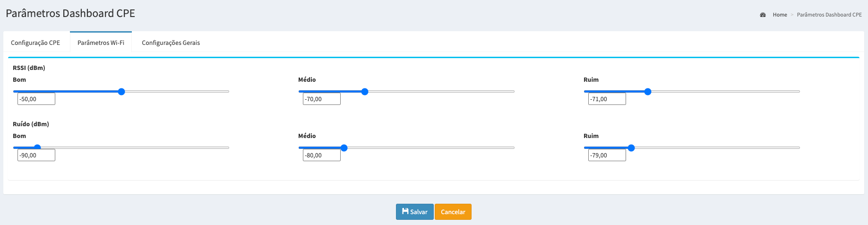Image resolution: width=868 pixels, height=225 pixels.
Task: Go to the Home breadcrumb link
Action: pyautogui.click(x=780, y=15)
